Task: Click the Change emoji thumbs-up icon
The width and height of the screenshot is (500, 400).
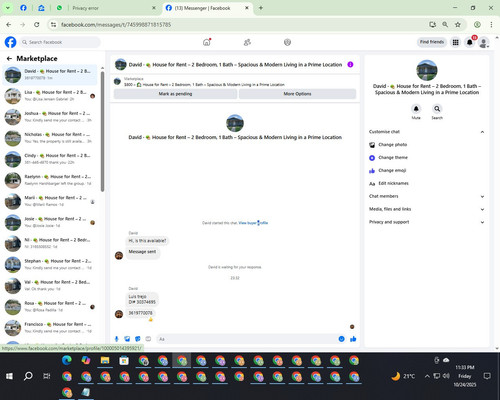Action: (x=372, y=171)
